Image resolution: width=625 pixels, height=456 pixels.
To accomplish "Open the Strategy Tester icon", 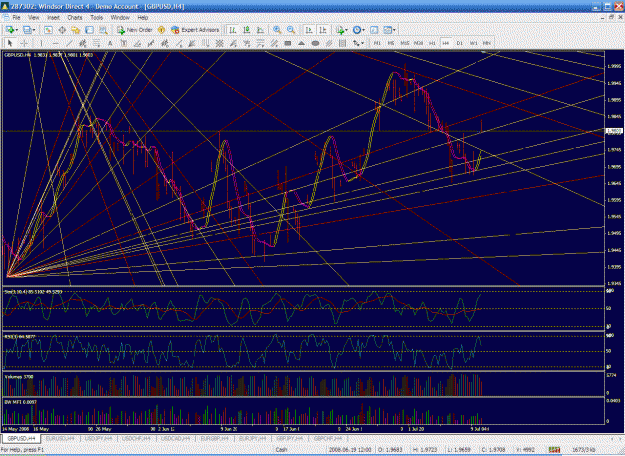I will tap(103, 30).
